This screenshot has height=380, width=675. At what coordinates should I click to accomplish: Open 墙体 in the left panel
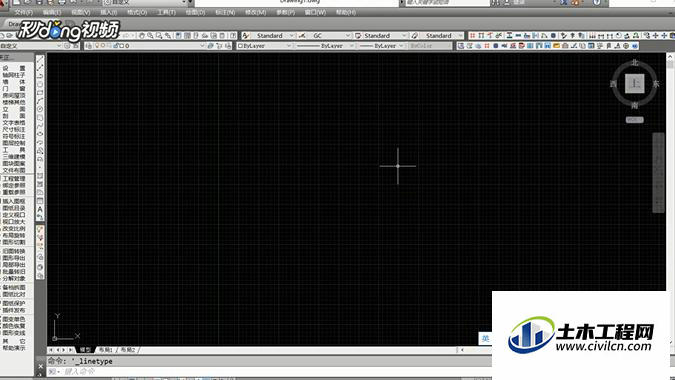(x=14, y=82)
